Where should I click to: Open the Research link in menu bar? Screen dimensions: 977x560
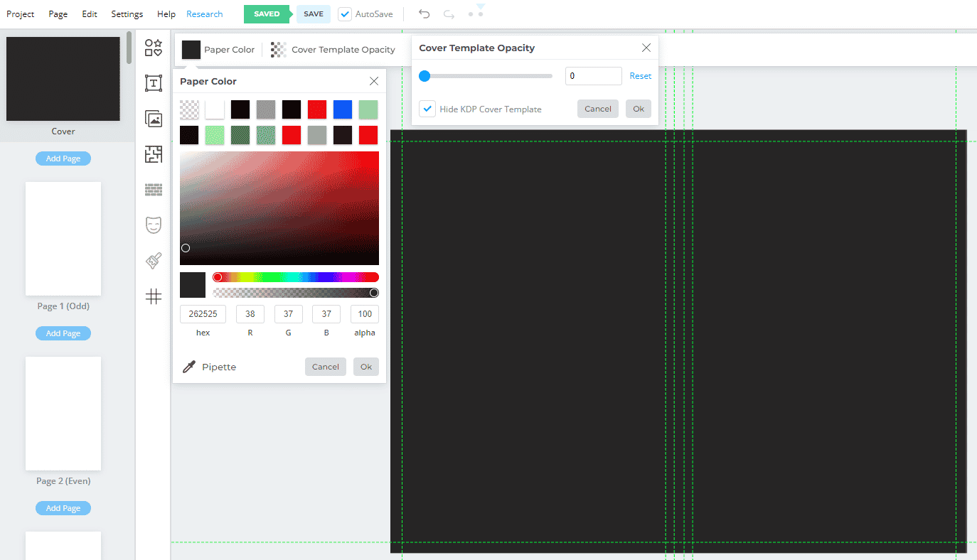[205, 14]
